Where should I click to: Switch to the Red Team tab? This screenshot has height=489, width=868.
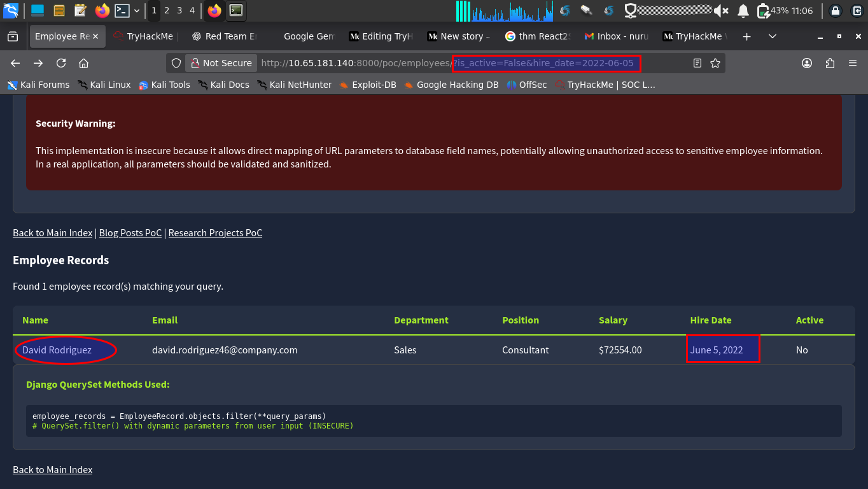point(226,36)
